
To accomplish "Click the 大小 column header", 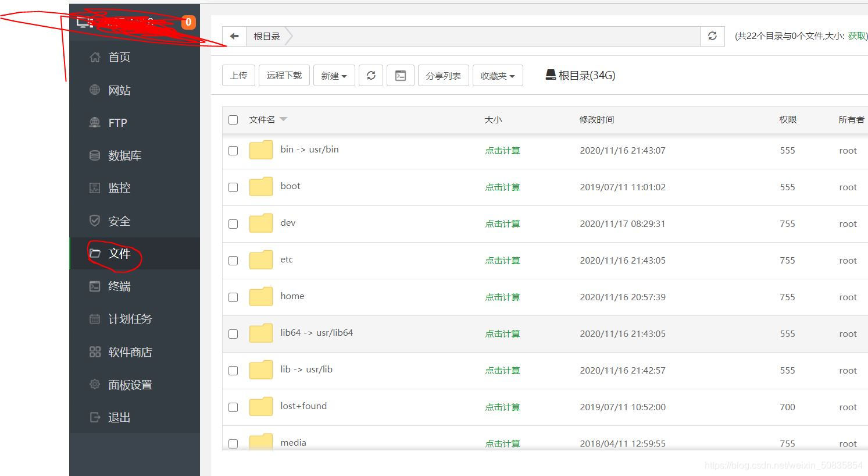I will (x=493, y=119).
